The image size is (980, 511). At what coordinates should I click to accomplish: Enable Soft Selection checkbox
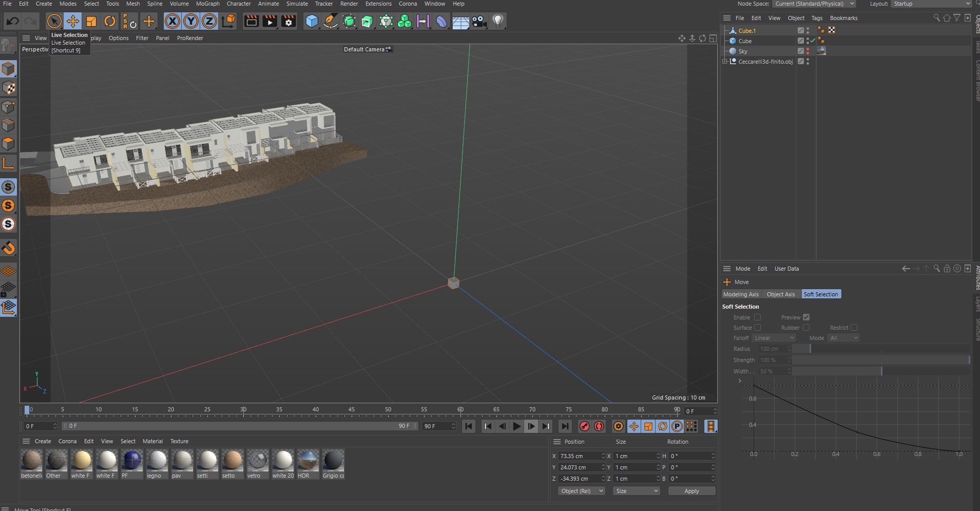click(757, 317)
